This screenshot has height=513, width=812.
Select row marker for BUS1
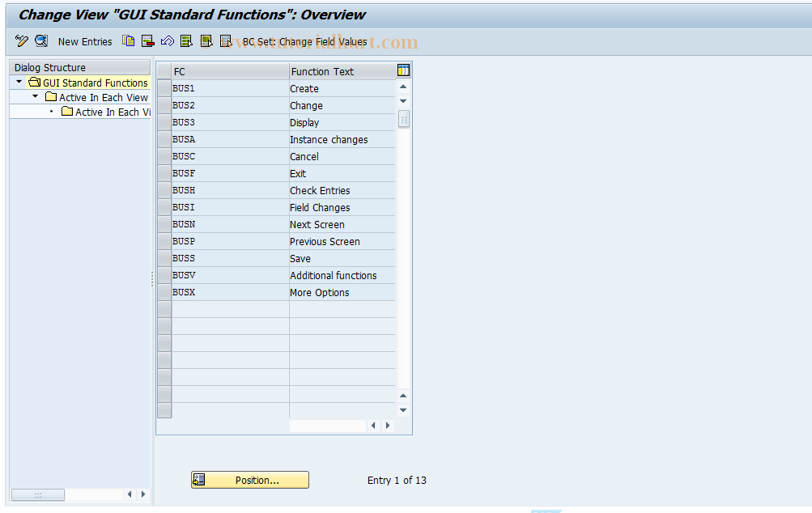pyautogui.click(x=164, y=88)
